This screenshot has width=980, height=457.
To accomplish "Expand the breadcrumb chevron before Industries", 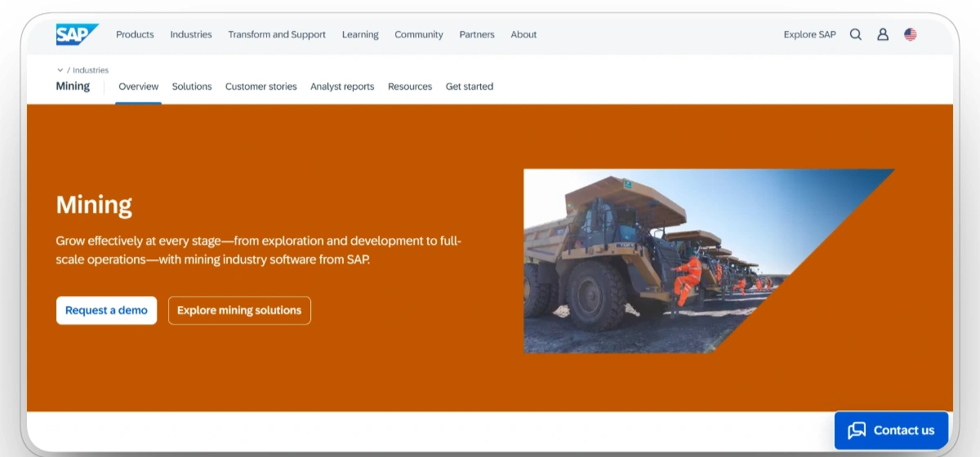I will [60, 70].
